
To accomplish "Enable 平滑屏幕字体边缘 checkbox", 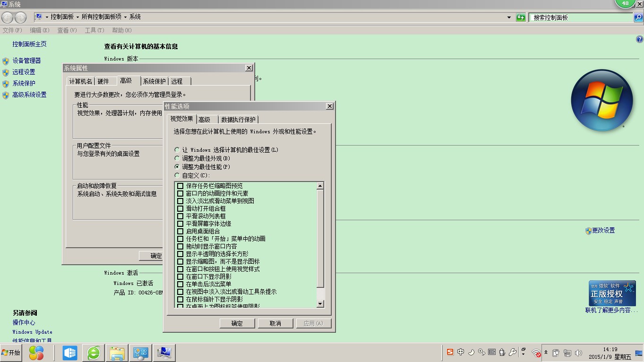I will (180, 224).
